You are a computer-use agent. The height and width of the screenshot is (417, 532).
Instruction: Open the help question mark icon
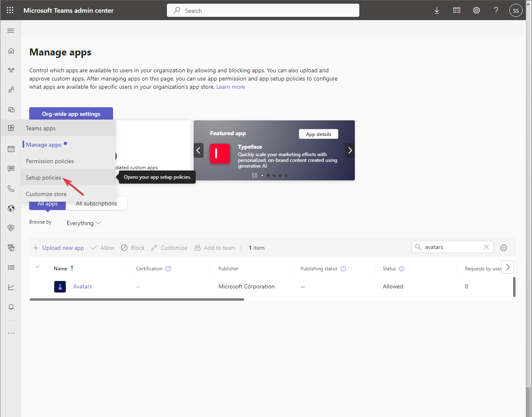[496, 10]
